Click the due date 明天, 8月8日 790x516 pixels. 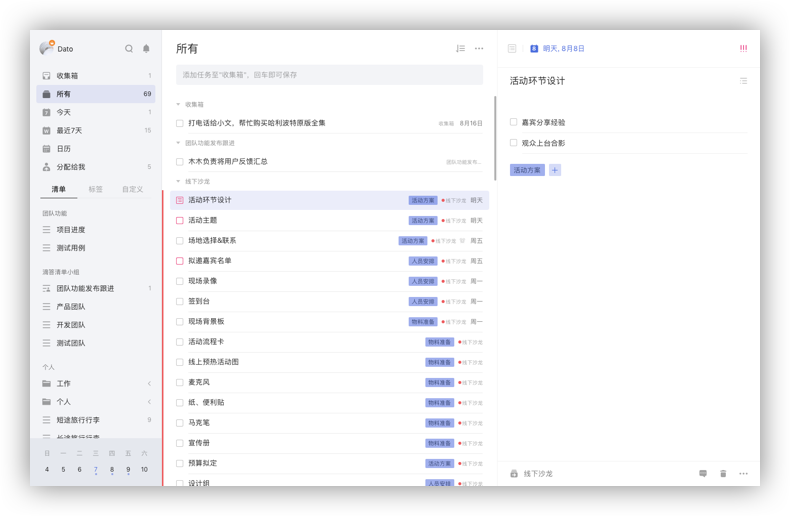coord(563,48)
